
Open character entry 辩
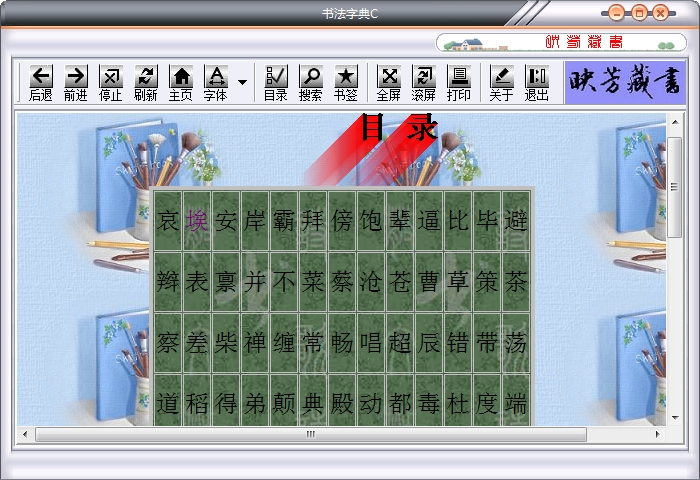point(168,282)
